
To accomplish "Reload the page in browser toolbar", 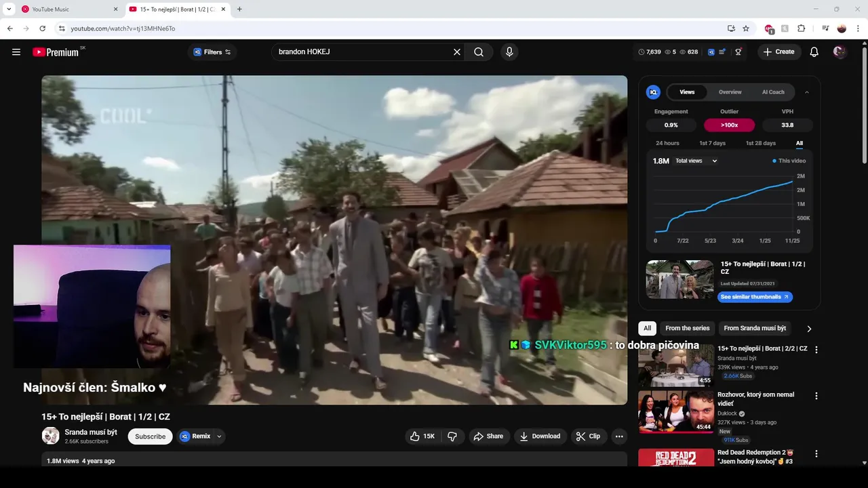I will coord(42,28).
